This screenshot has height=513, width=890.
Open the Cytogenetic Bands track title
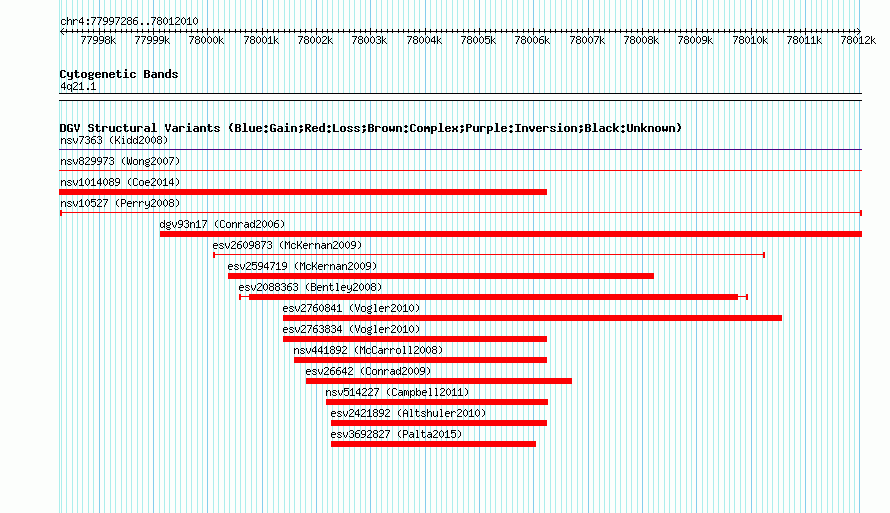(119, 74)
